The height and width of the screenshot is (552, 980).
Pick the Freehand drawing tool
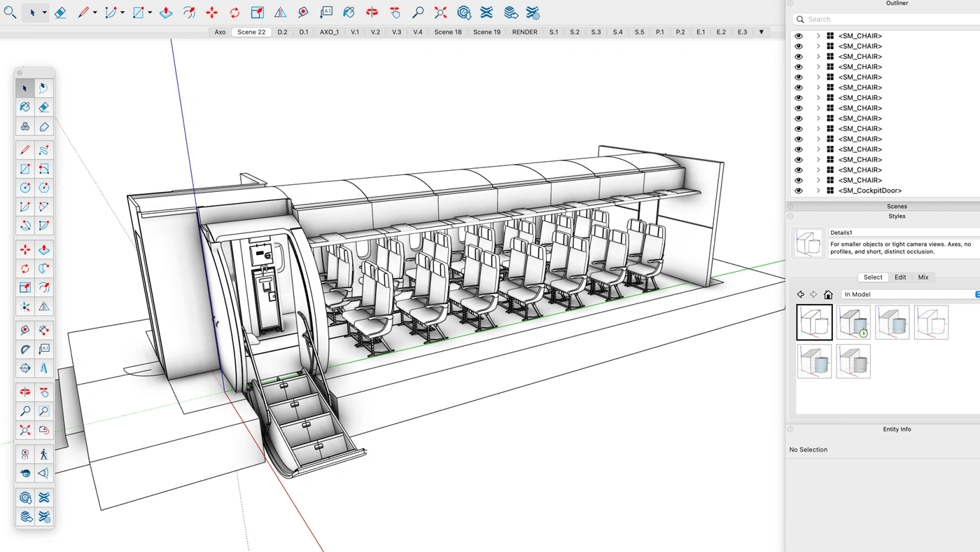(43, 150)
